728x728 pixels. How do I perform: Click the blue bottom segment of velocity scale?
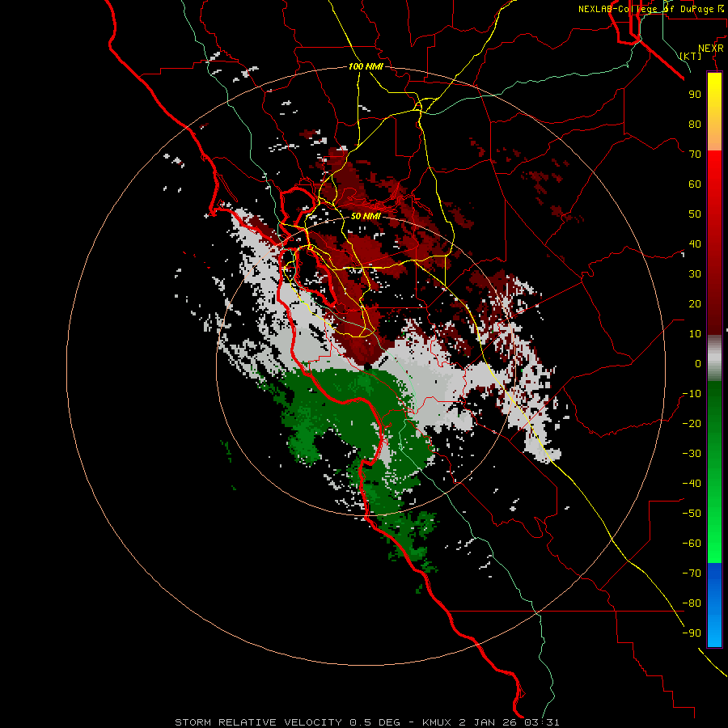coord(714,605)
